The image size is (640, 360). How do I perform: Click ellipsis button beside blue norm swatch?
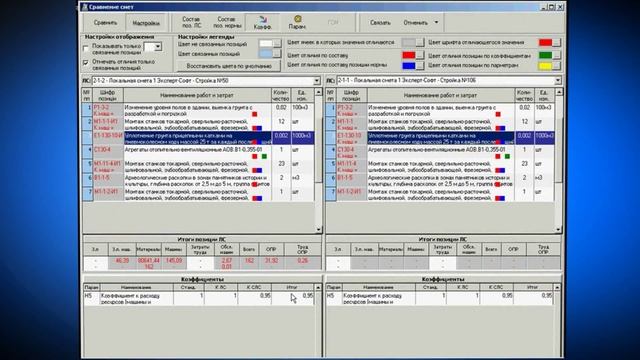click(420, 65)
